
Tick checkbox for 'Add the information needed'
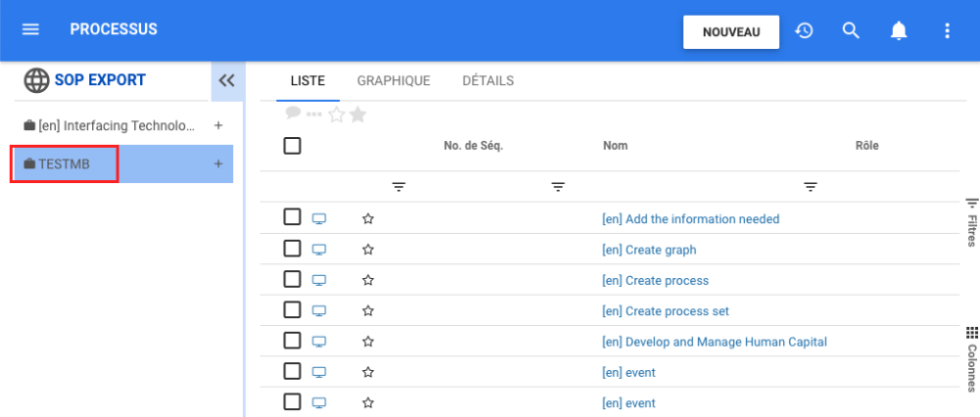click(292, 217)
